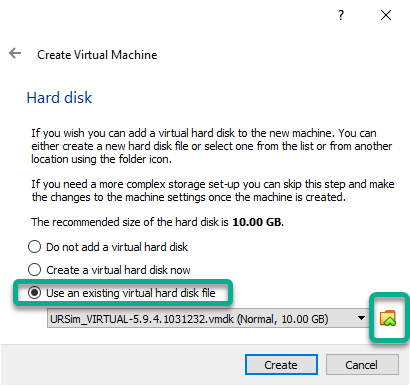Click the (Normal, 10.00 GB) text in the disk selector

point(283,319)
